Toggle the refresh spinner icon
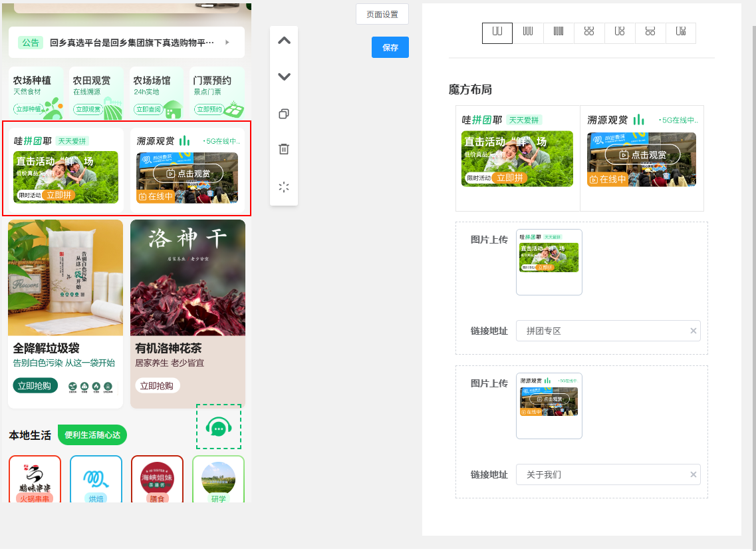Viewport: 756px width, 551px height. (x=284, y=187)
